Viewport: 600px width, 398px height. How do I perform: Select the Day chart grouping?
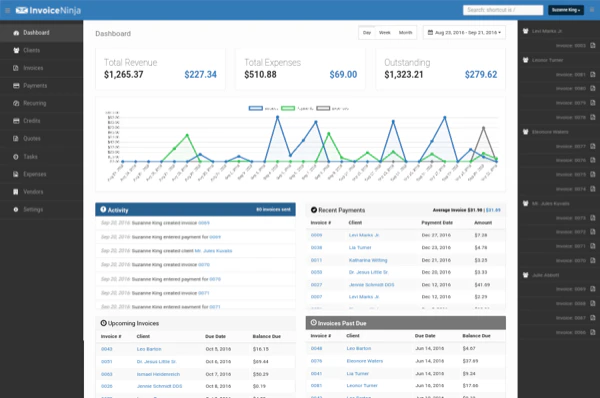(367, 33)
